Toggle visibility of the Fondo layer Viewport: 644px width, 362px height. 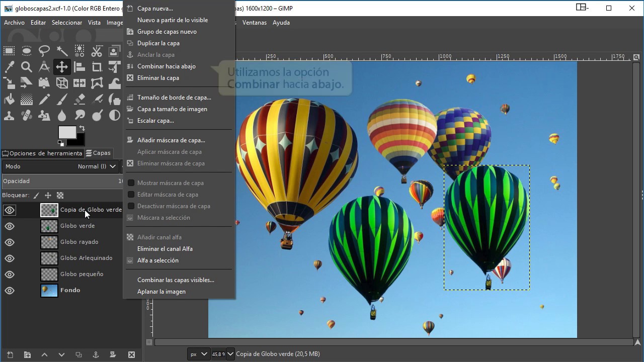10,291
